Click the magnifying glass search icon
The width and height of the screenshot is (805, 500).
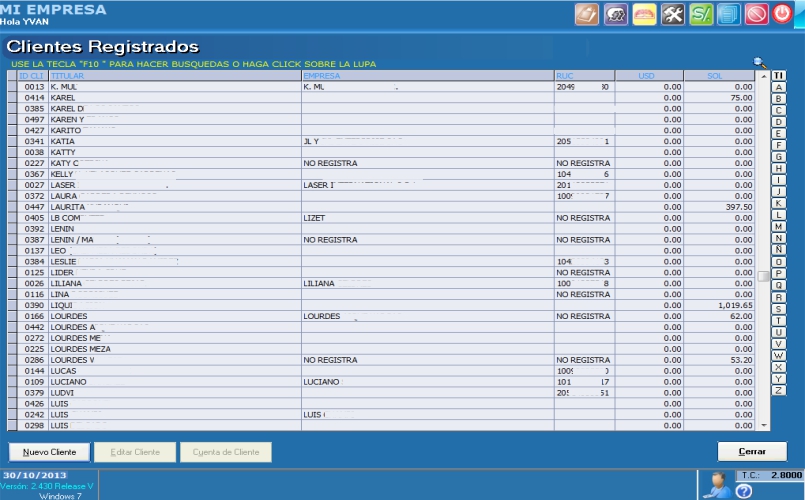pos(760,63)
